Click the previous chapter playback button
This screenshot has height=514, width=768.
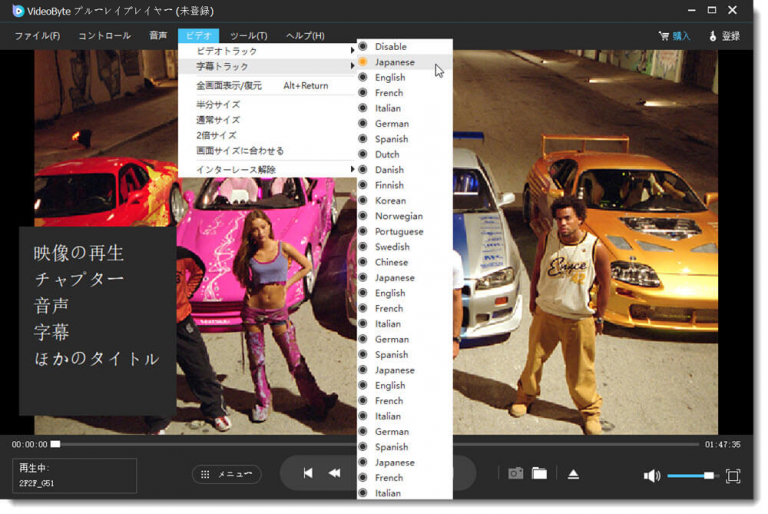308,474
